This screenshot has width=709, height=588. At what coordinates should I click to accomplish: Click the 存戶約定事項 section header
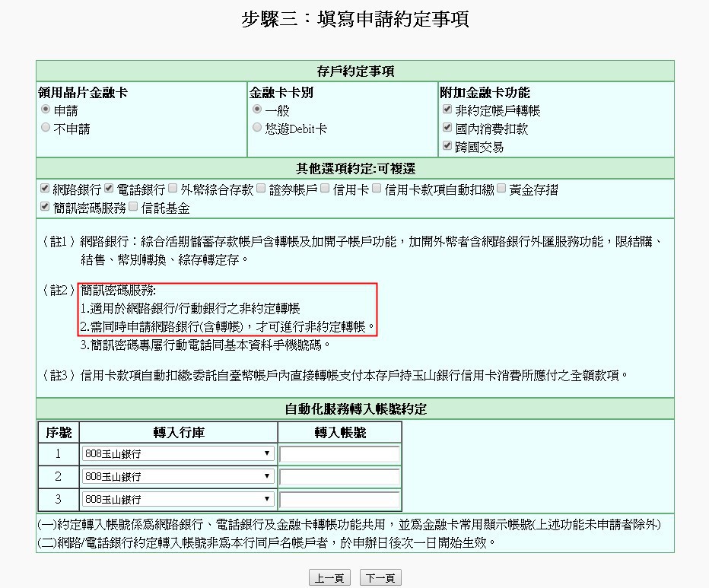click(x=355, y=72)
